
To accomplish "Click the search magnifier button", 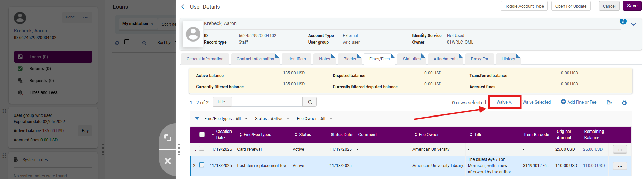I will tap(310, 102).
